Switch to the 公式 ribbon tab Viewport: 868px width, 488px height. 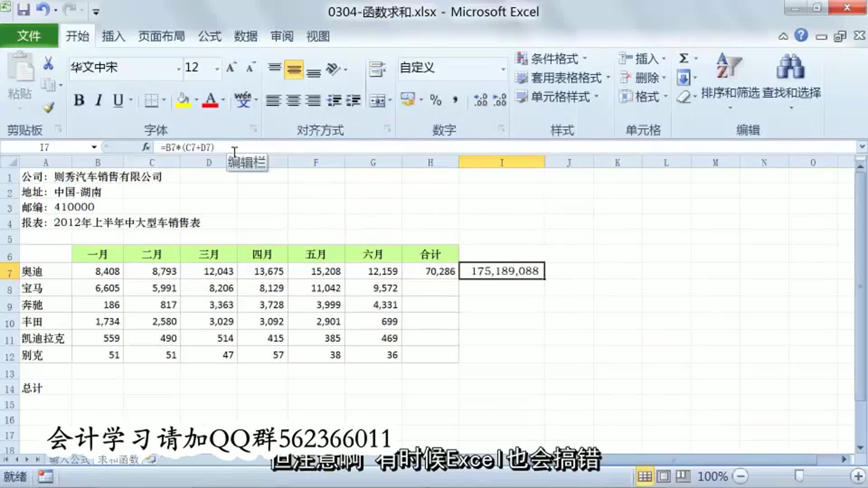(x=209, y=36)
